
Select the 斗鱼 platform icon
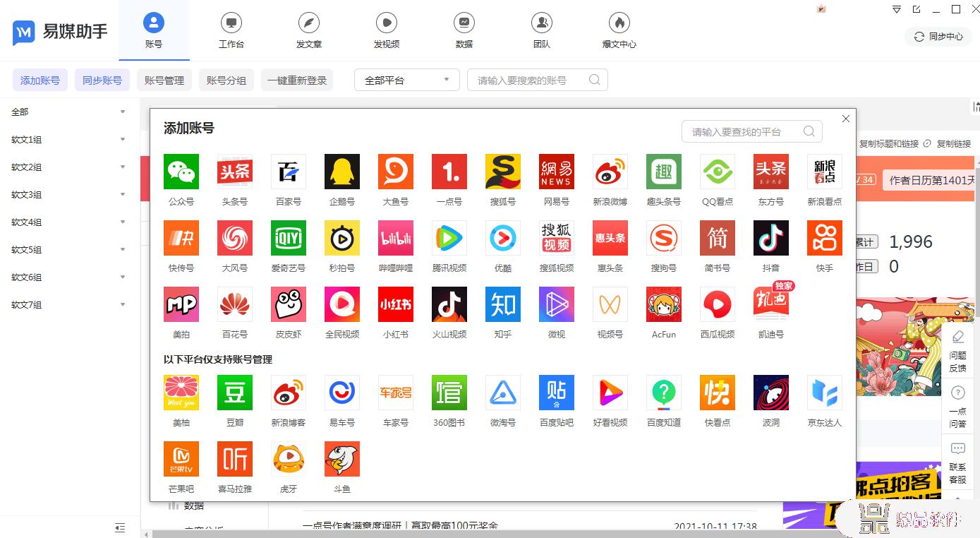(x=342, y=459)
